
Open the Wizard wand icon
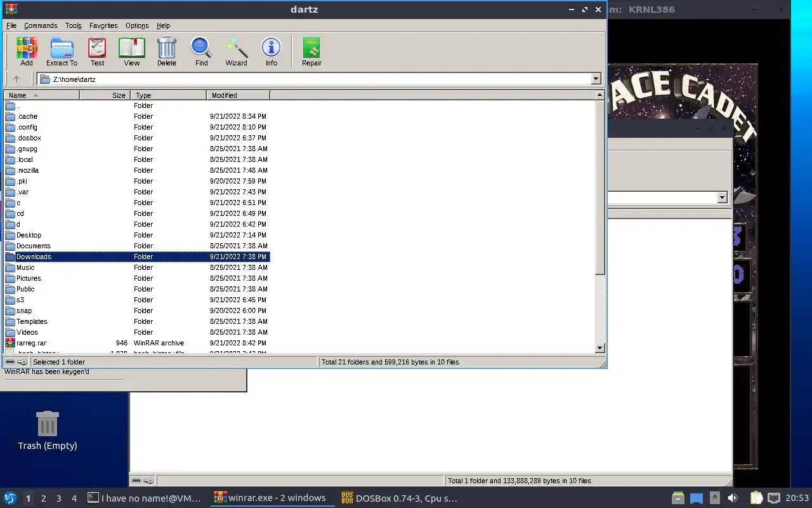(x=237, y=51)
